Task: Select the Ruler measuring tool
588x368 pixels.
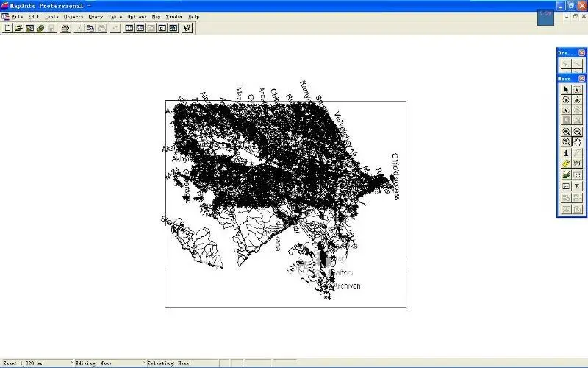Action: click(577, 175)
